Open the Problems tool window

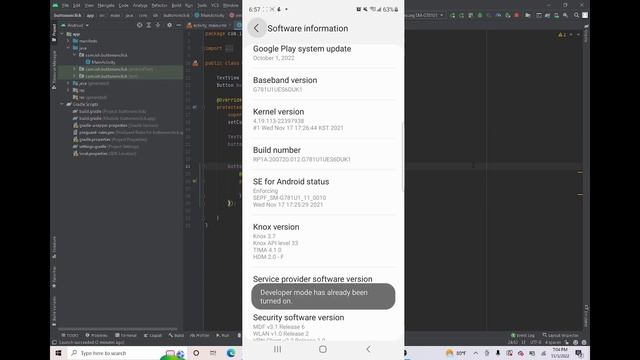(x=96, y=335)
